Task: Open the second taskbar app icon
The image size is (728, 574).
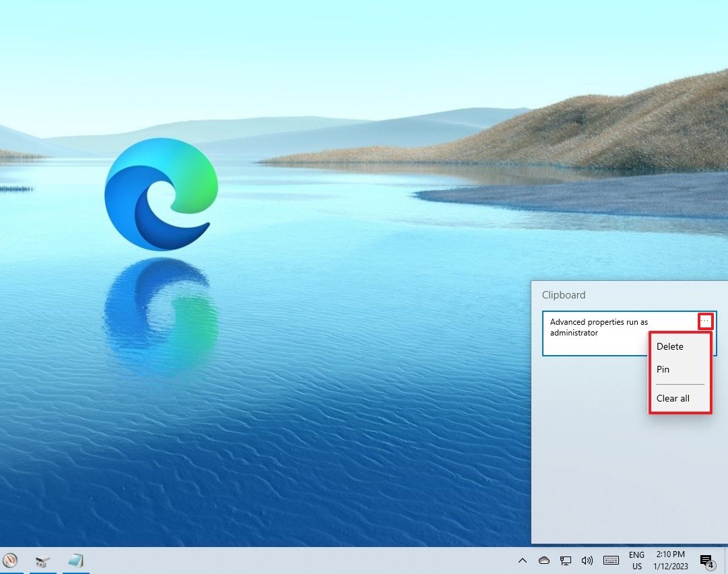Action: click(x=42, y=561)
